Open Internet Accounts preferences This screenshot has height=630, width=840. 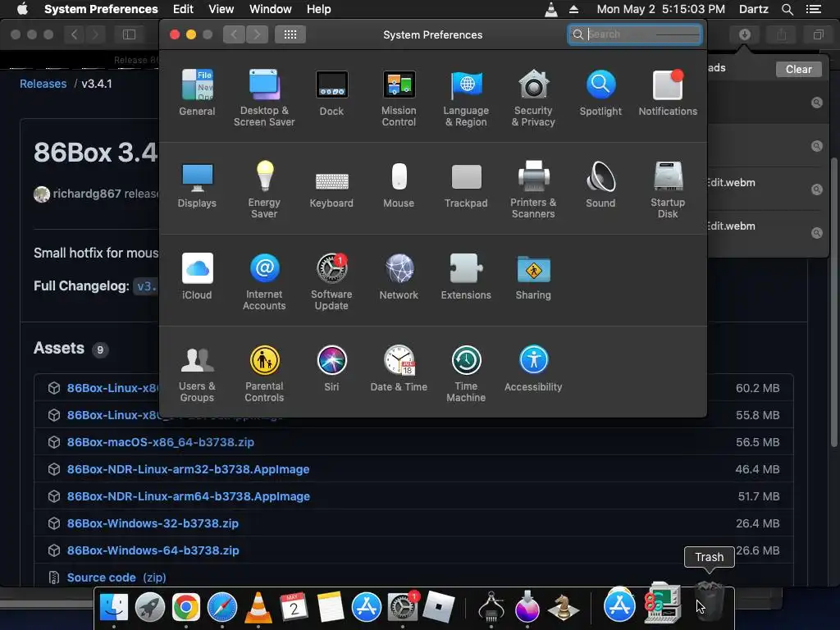264,281
